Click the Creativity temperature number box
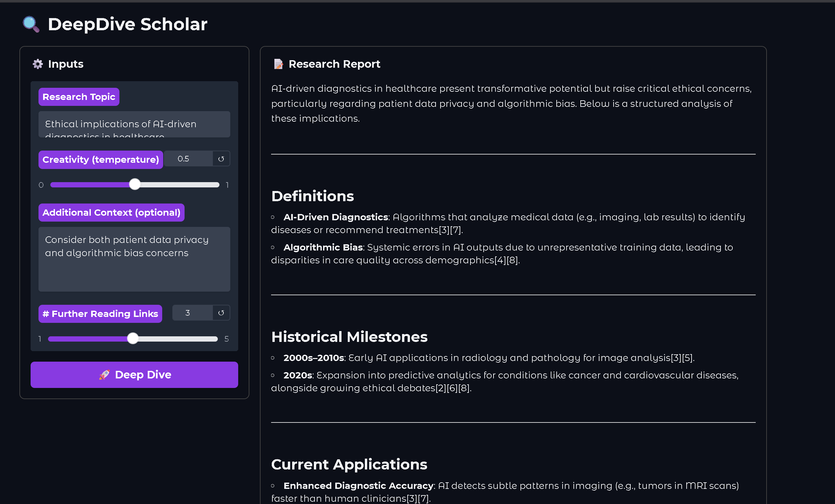The image size is (835, 504). point(189,159)
